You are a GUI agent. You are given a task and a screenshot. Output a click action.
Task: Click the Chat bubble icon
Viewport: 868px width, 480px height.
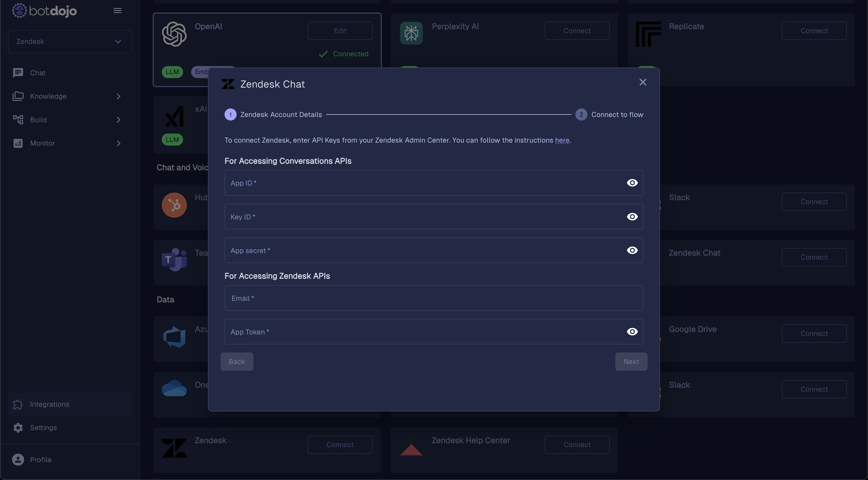pos(18,73)
